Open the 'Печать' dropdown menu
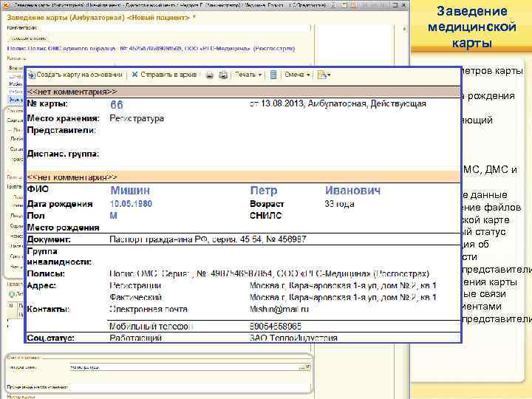Image resolution: width=532 pixels, height=399 pixels. [x=248, y=75]
